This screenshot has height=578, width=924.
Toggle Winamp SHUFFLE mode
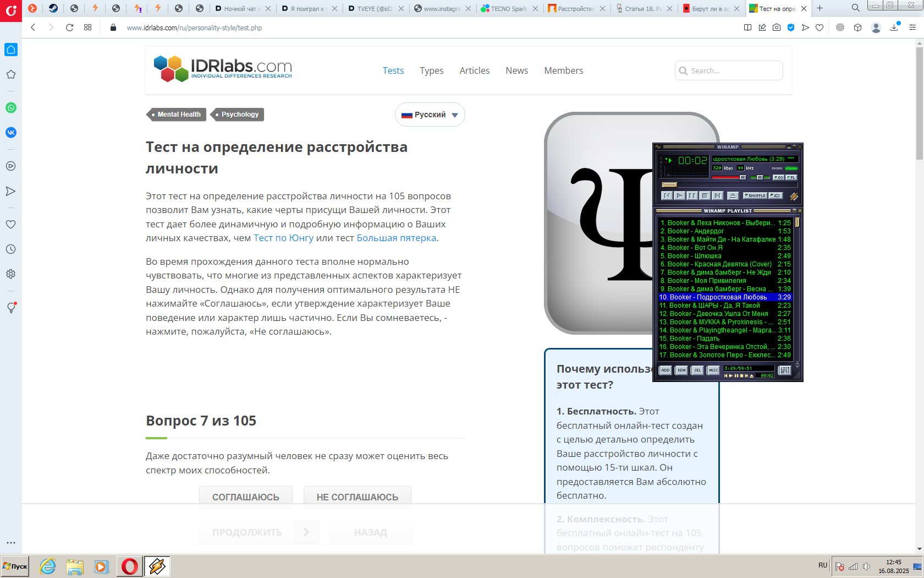coord(755,195)
